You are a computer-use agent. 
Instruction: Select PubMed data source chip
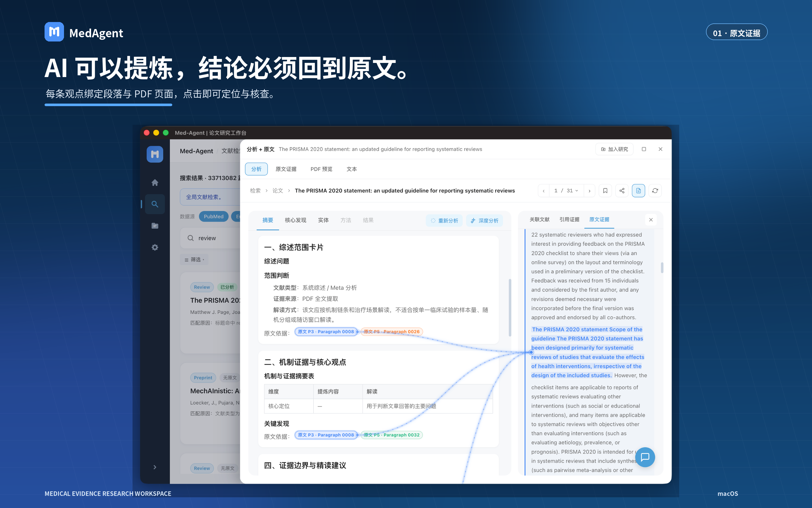pos(213,216)
